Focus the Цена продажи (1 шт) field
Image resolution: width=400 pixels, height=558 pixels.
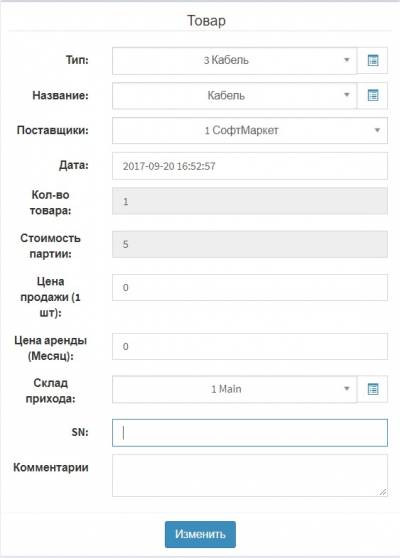click(x=250, y=287)
